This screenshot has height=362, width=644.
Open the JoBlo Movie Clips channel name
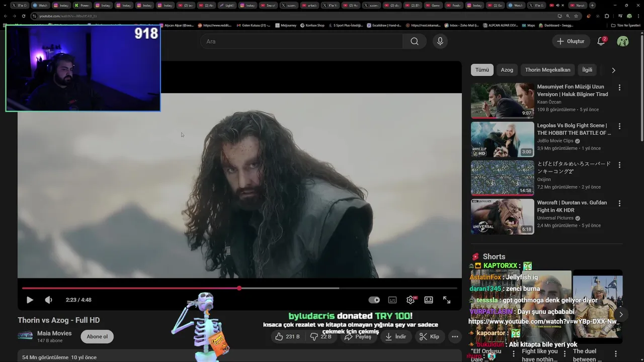pos(555,141)
